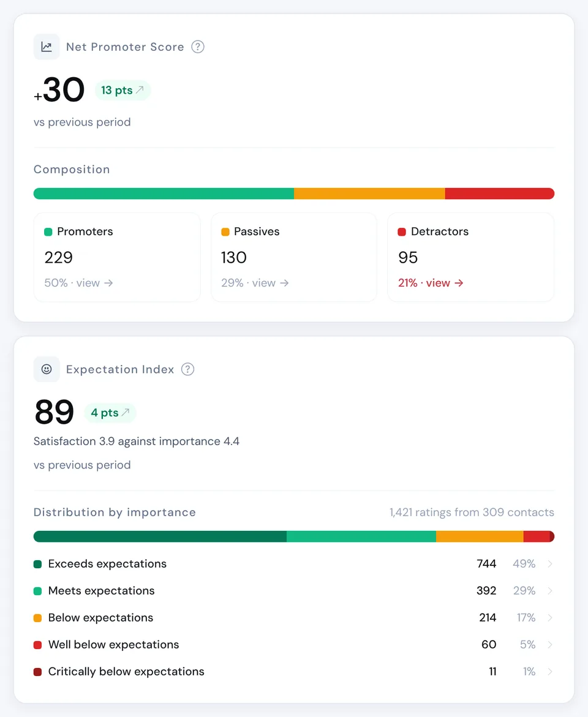Click the 49% Exceeds expectations percentage
Viewport: 588px width, 717px height.
(524, 564)
